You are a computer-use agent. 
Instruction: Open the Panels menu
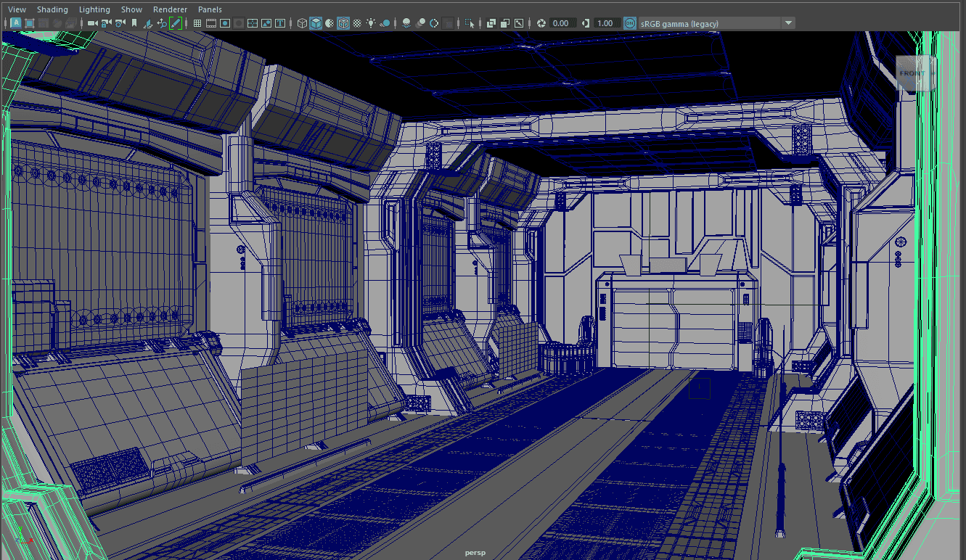tap(210, 9)
